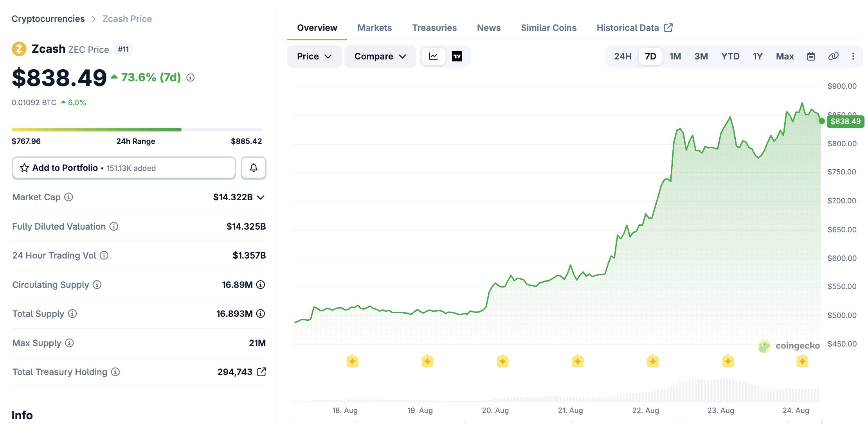Copy chart link icon
The image size is (868, 424).
tap(834, 56)
